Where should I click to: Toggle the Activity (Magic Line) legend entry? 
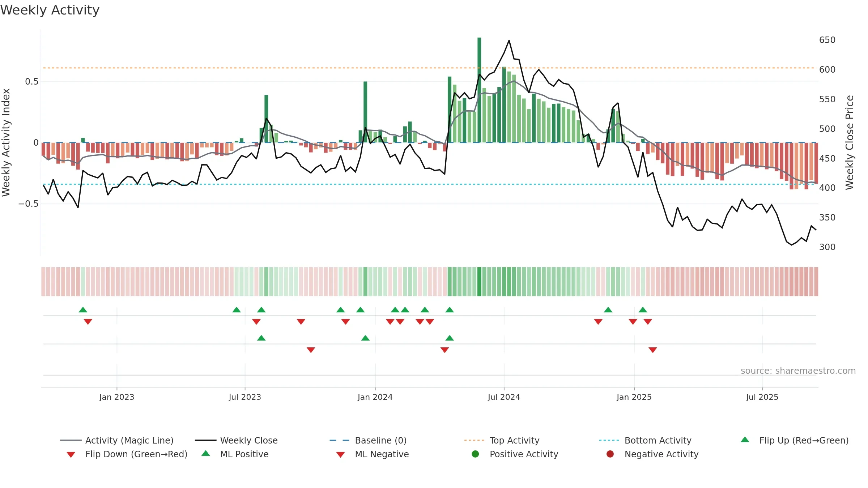click(x=117, y=440)
